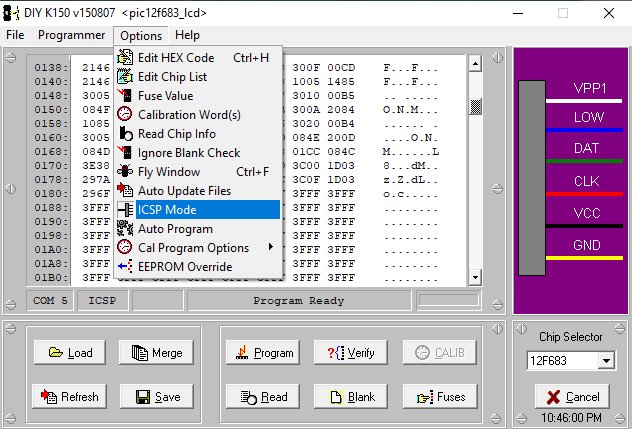Screen dimensions: 632x429
Task: Click the gray chip socket graphic
Action: pyautogui.click(x=532, y=178)
